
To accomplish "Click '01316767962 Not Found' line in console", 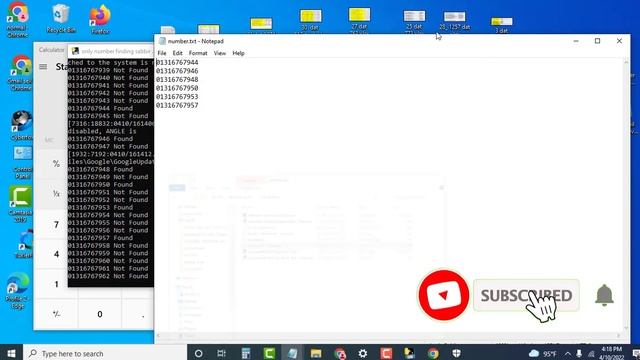I will (x=108, y=276).
